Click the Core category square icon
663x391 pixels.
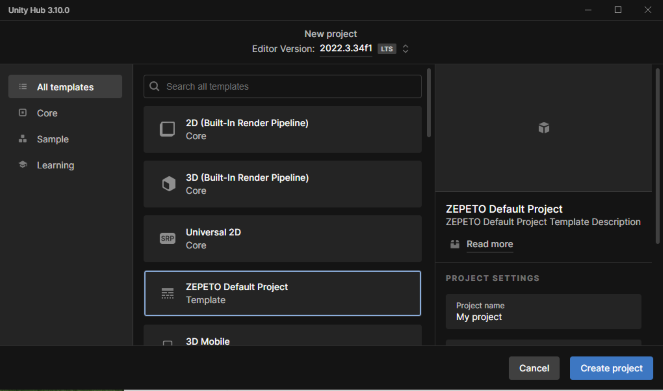click(23, 112)
